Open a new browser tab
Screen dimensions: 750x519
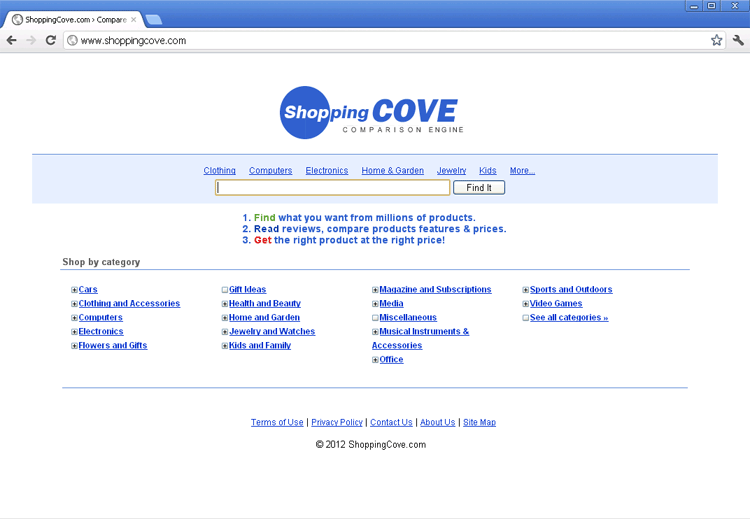pyautogui.click(x=153, y=20)
